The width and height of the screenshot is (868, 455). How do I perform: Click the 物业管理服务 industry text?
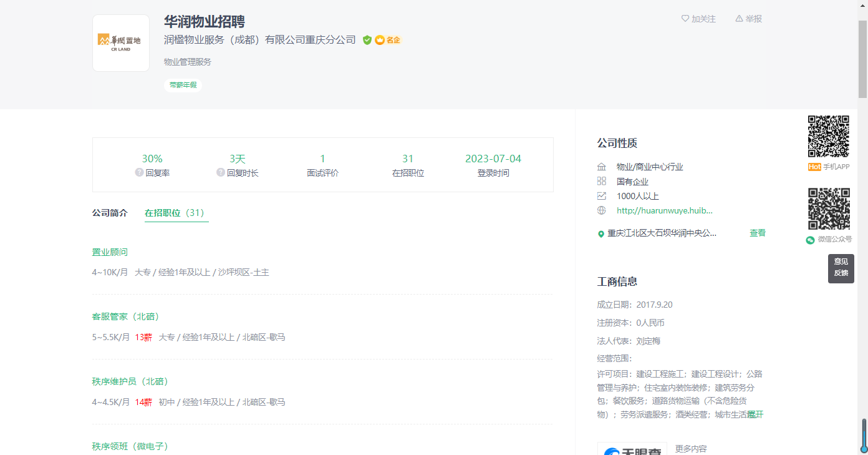point(188,62)
